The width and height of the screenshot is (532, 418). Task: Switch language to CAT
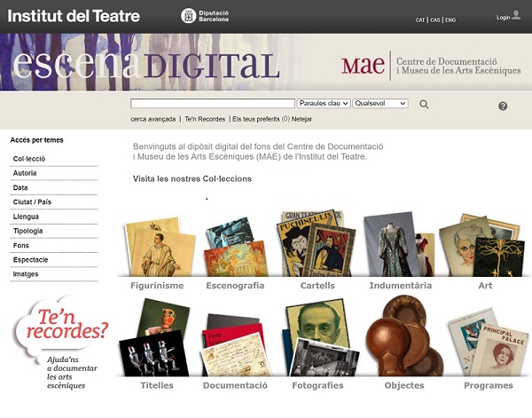pos(420,20)
